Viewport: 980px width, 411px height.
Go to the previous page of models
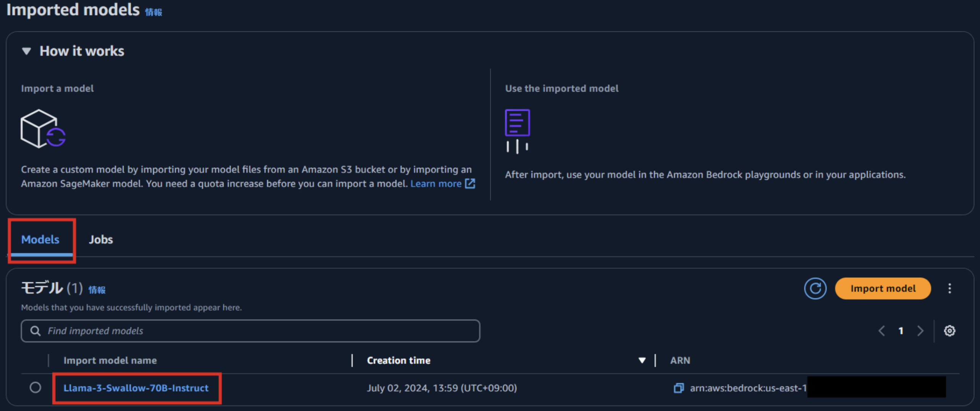882,331
